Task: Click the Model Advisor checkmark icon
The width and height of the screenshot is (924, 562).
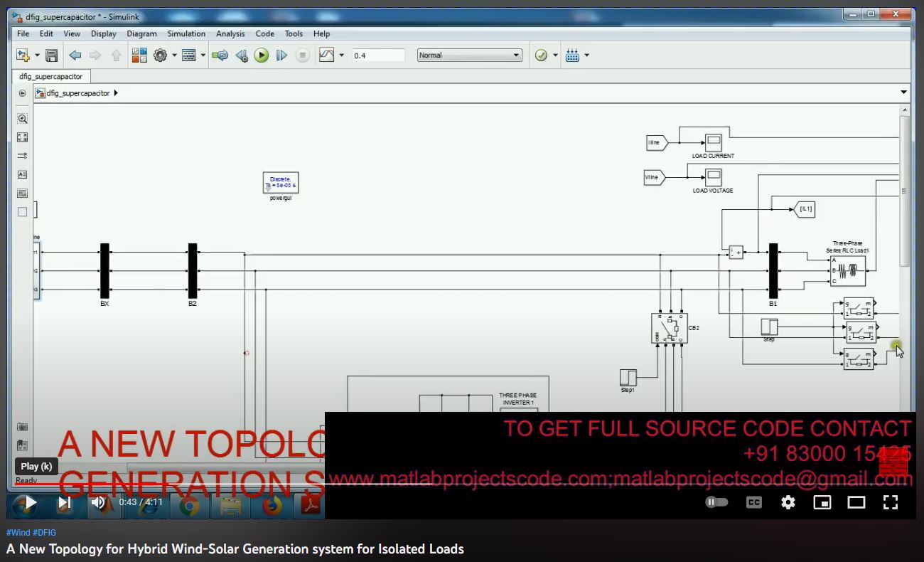Action: point(542,55)
